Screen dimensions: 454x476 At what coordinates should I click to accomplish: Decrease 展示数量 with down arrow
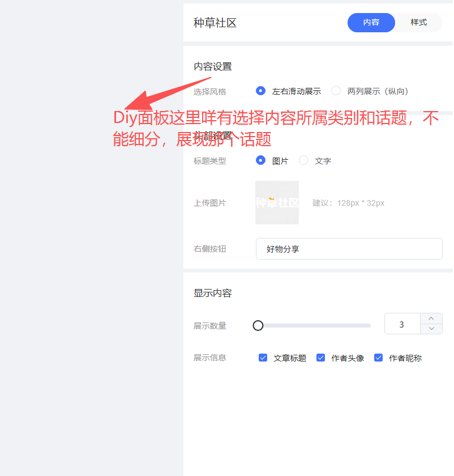pos(431,329)
